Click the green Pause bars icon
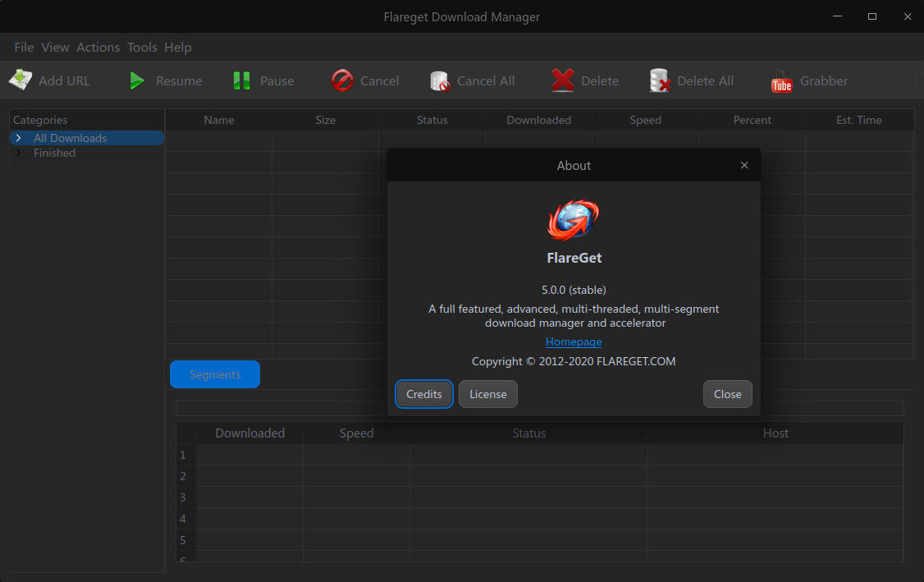Viewport: 924px width, 582px height. click(241, 80)
